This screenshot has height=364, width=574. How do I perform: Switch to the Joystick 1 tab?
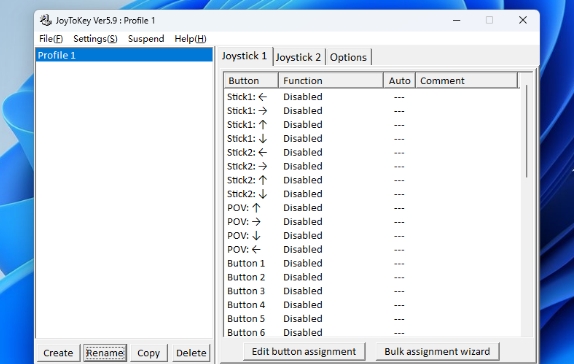point(245,56)
